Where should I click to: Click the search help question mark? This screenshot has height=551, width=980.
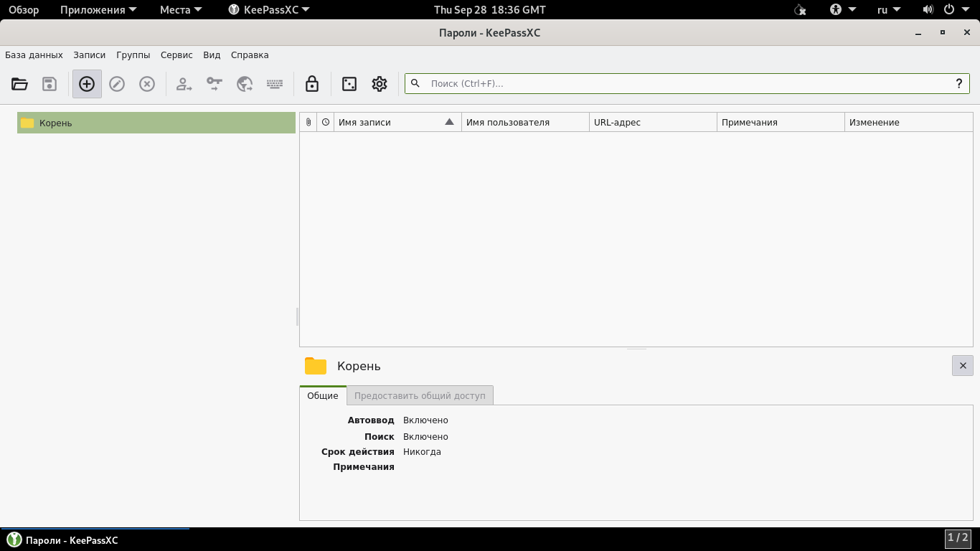point(958,83)
